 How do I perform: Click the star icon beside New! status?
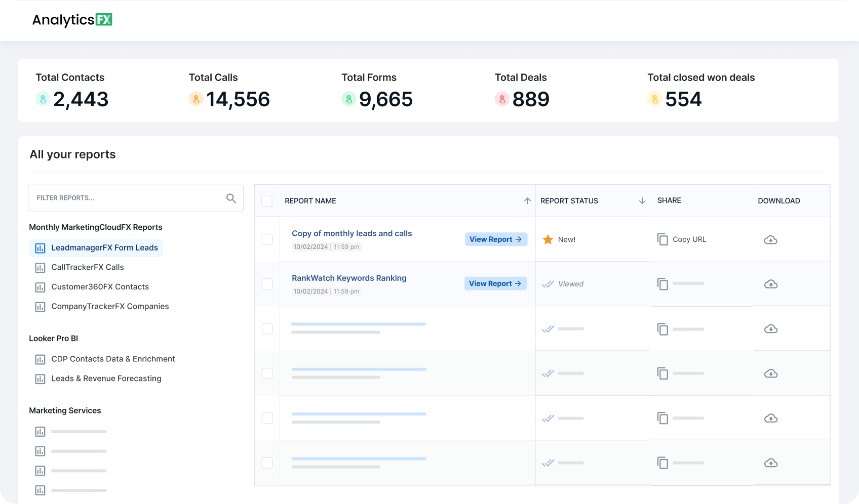548,239
